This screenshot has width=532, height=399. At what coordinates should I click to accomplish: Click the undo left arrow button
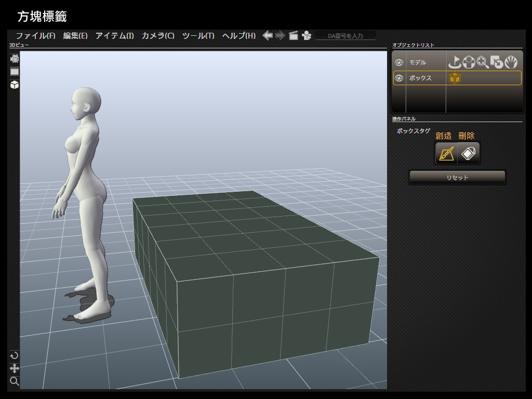coord(268,35)
